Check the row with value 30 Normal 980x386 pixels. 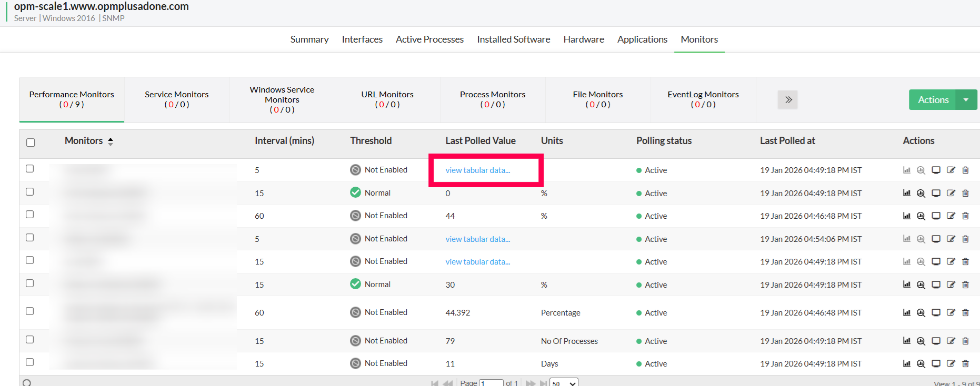(x=30, y=283)
